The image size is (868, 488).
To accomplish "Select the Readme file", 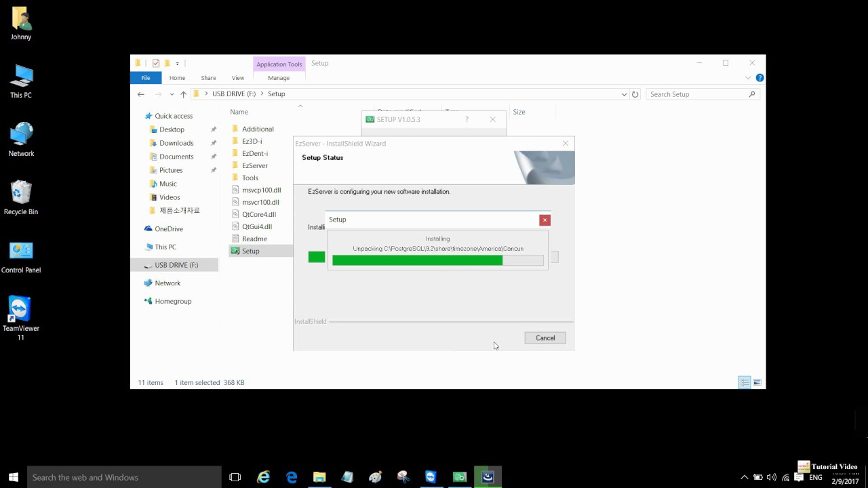I will point(249,239).
